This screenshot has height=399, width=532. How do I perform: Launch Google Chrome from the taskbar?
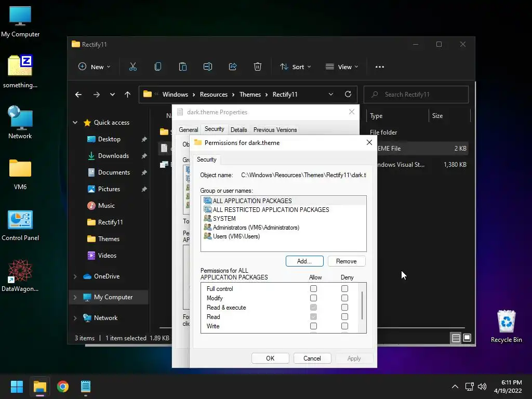(63, 387)
